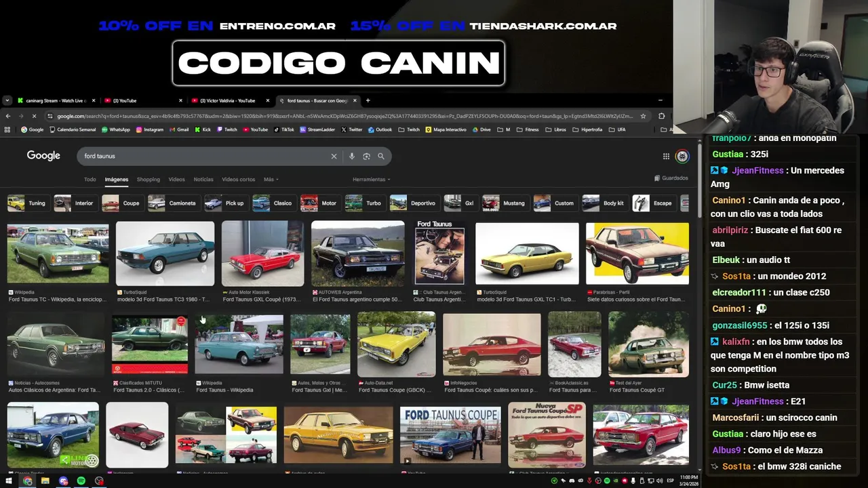Clear the search box with the X

(334, 156)
